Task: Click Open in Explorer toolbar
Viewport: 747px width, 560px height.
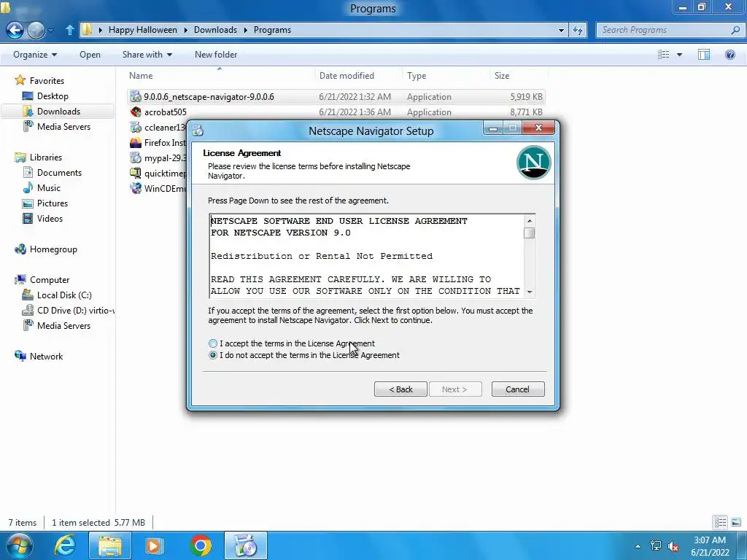Action: [90, 54]
